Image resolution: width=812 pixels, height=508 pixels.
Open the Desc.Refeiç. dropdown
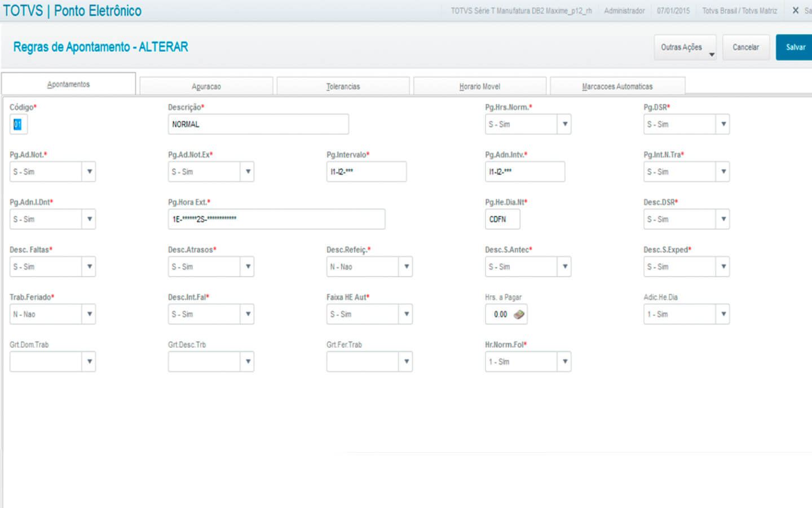coord(406,267)
